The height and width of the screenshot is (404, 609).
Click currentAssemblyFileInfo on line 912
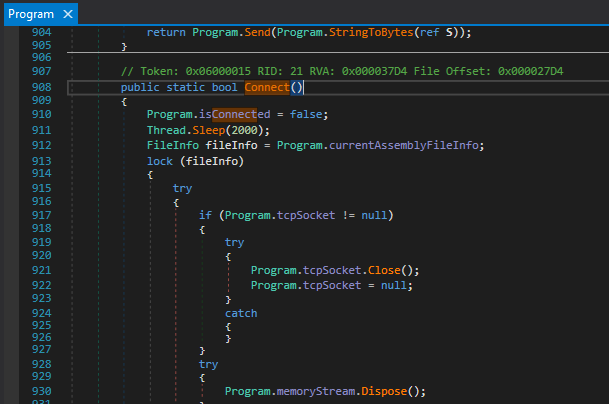[x=404, y=146]
